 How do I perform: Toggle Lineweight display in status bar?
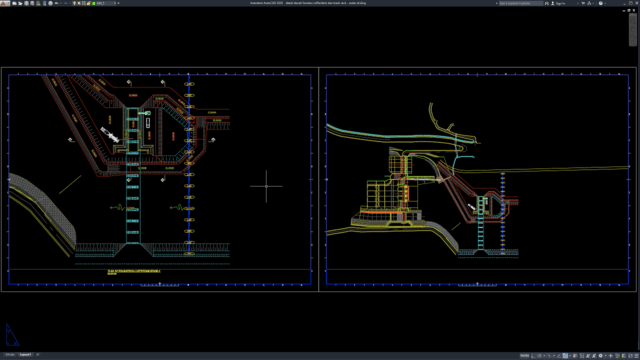pyautogui.click(x=575, y=356)
